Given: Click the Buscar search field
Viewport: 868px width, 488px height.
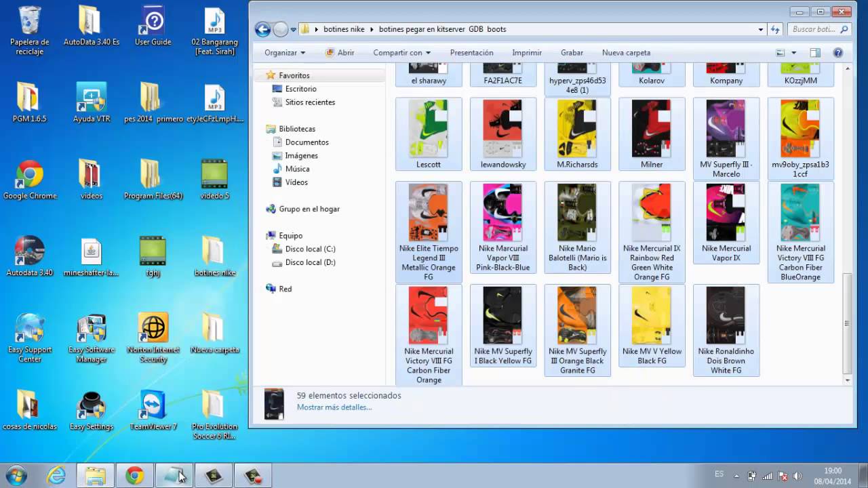Looking at the screenshot, I should click(x=820, y=29).
